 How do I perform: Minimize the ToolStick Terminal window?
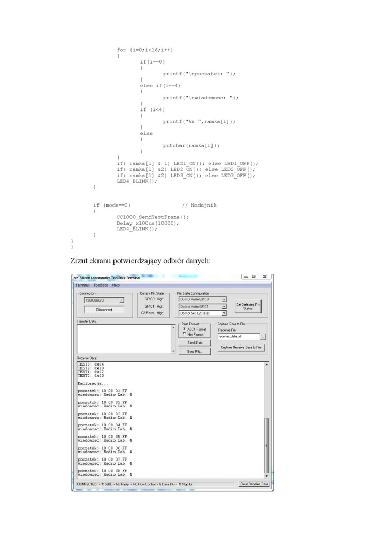coord(246,277)
